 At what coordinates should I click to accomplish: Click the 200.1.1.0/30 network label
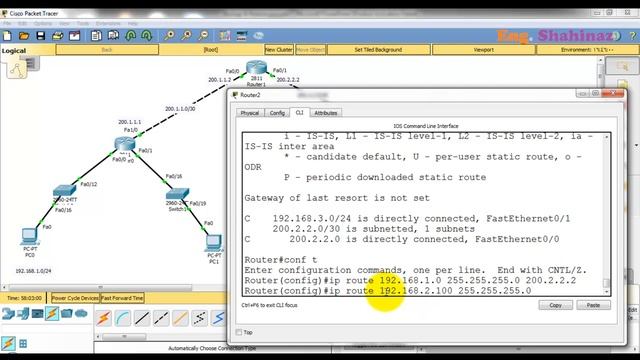[x=180, y=109]
